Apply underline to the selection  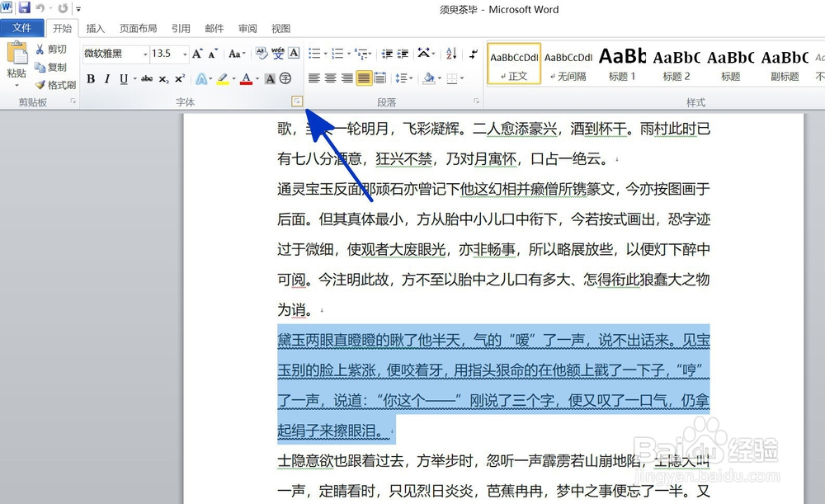(x=124, y=78)
